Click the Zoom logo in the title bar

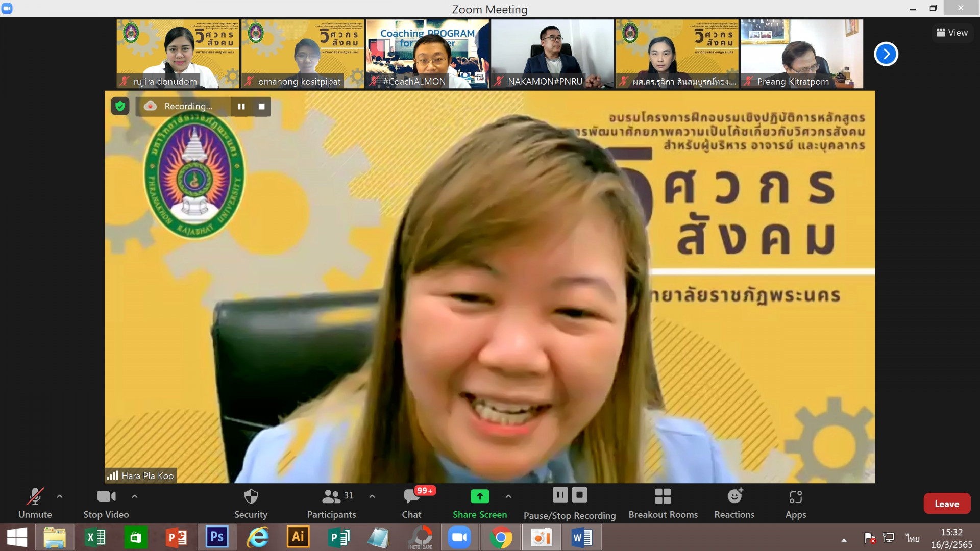click(7, 8)
